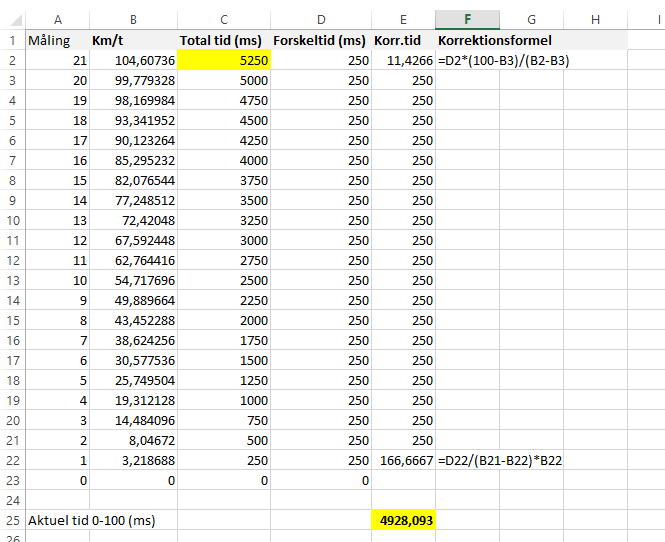
Task: Select cell containing 82,076544
Action: coord(133,180)
